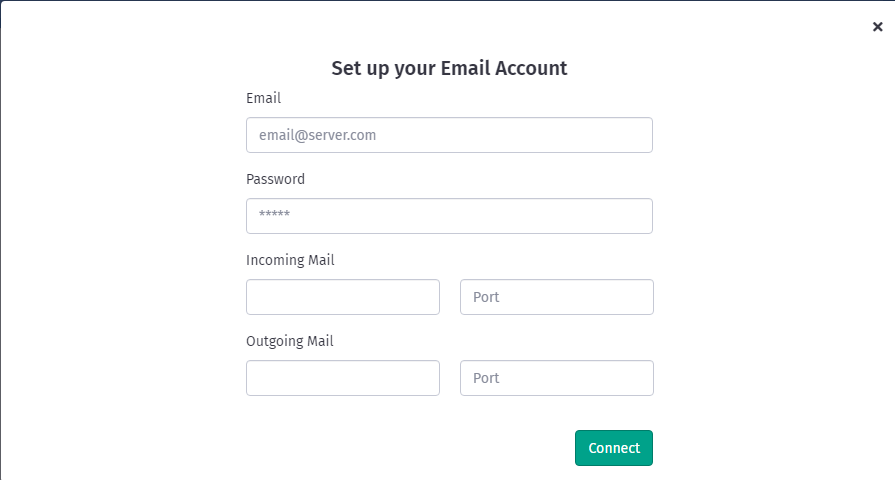Click the "Incoming Mail" label
The image size is (895, 480).
coord(290,260)
